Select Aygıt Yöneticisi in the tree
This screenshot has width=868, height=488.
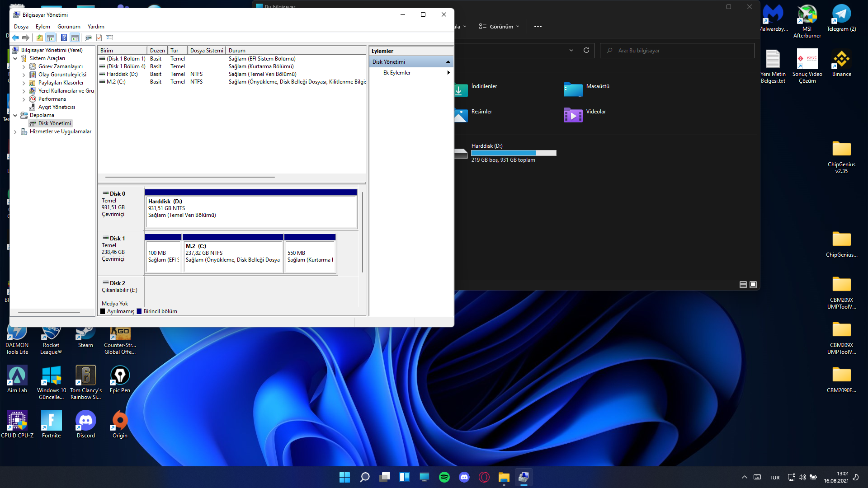(x=57, y=107)
